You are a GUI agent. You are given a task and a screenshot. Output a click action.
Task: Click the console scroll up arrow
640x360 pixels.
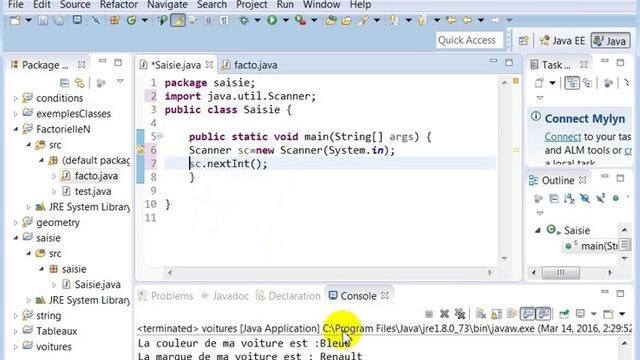click(624, 343)
